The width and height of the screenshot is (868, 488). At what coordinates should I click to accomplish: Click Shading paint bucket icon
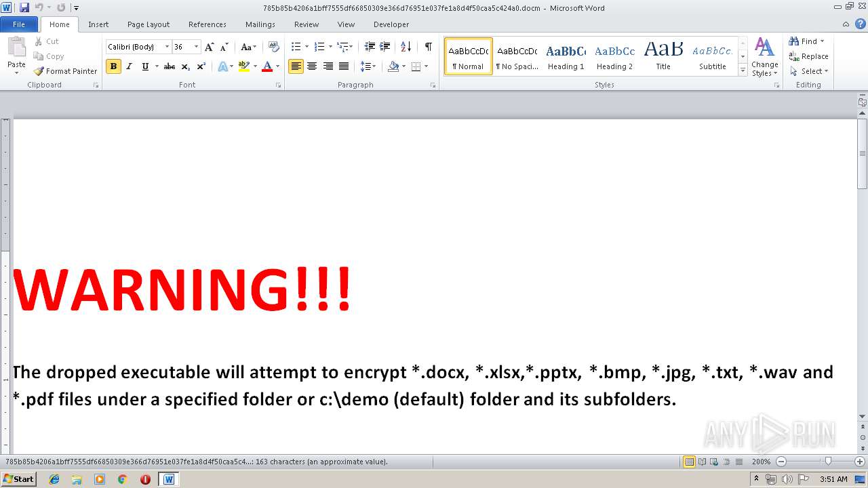393,66
